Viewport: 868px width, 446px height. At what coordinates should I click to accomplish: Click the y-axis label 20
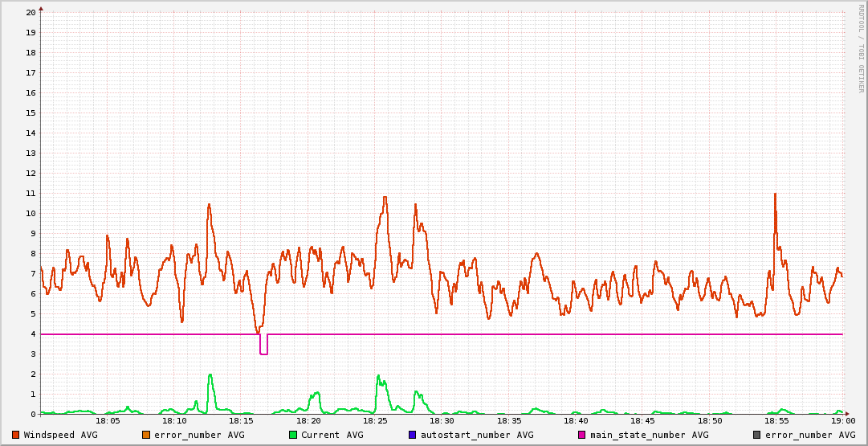click(x=31, y=12)
